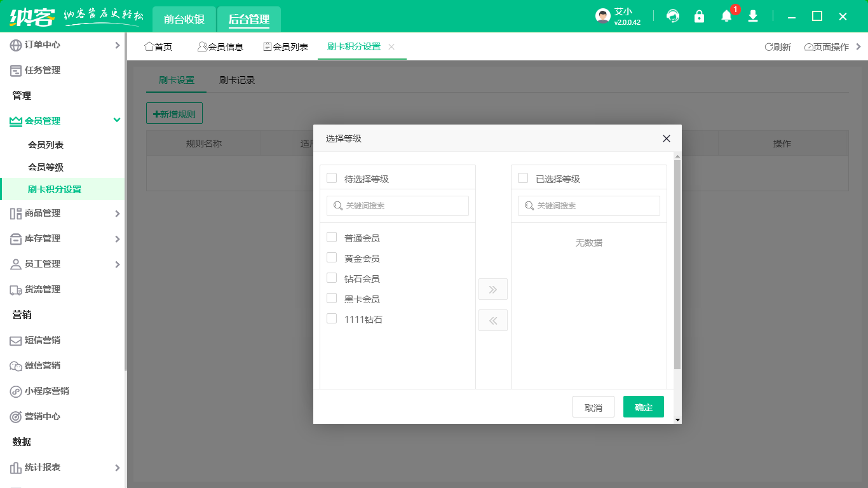The width and height of the screenshot is (868, 488).
Task: Click the customer service headset icon
Action: pyautogui.click(x=673, y=16)
